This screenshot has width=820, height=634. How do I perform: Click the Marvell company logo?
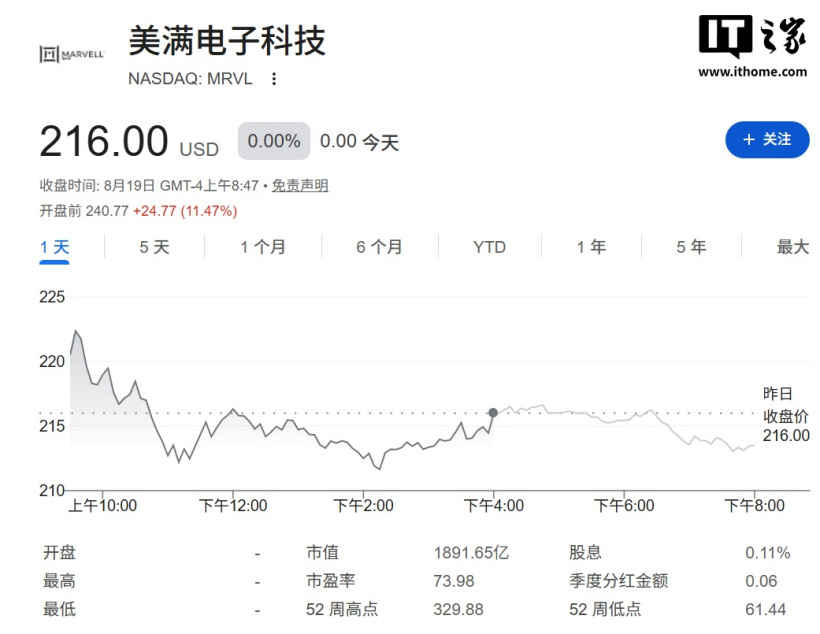(72, 54)
